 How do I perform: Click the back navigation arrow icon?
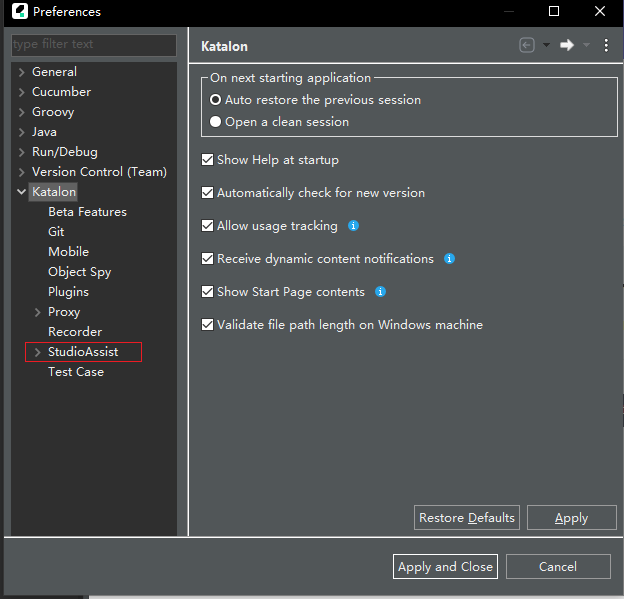coord(526,45)
